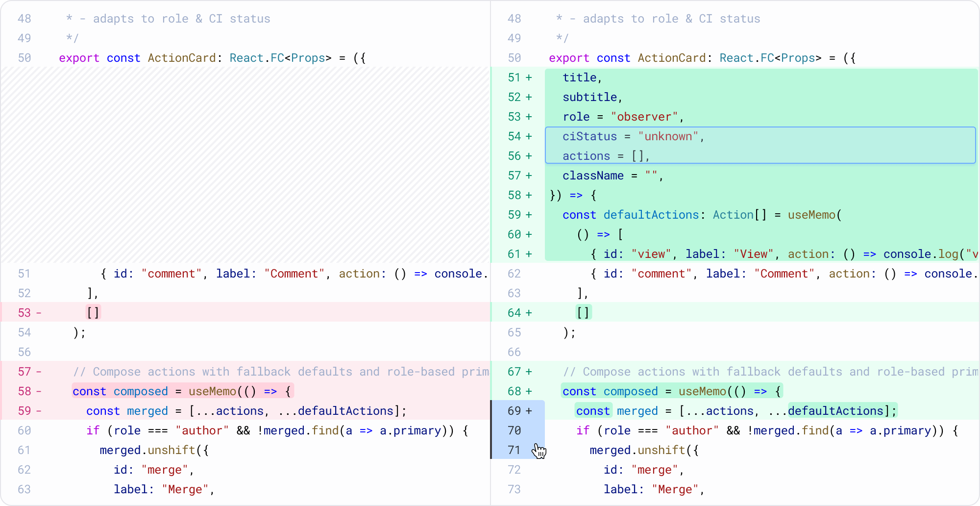
Task: Click the className = "" line
Action: coord(735,176)
